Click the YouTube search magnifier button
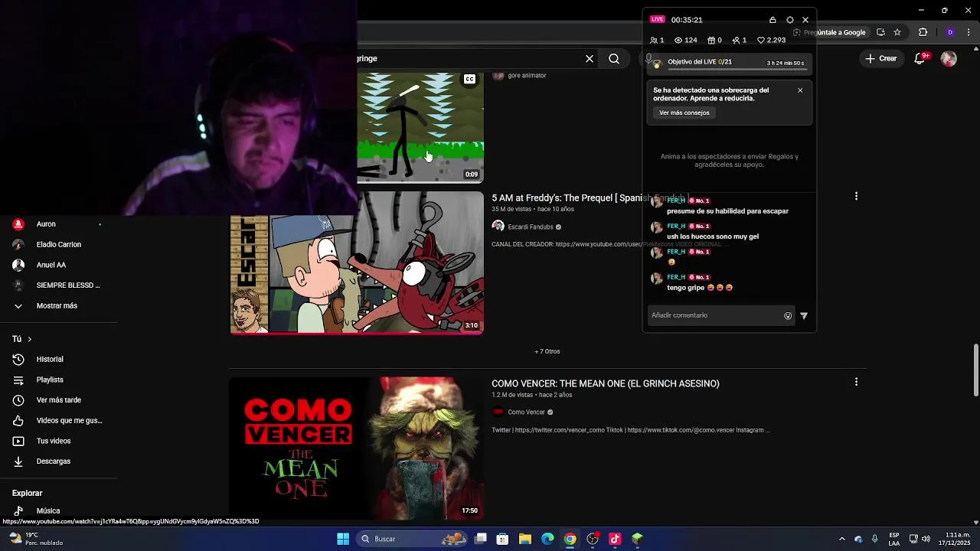Viewport: 980px width, 551px height. (x=614, y=58)
